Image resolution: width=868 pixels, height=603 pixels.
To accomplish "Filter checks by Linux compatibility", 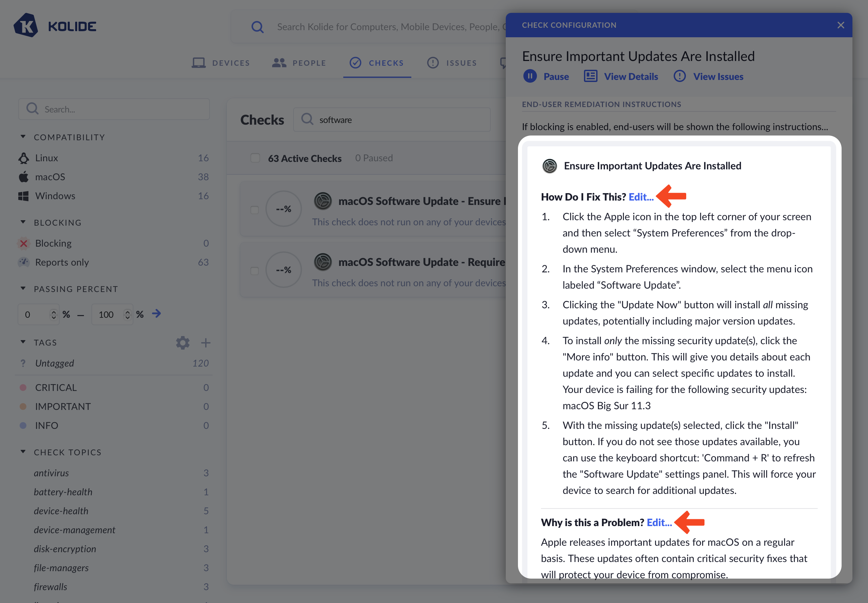I will click(x=46, y=158).
